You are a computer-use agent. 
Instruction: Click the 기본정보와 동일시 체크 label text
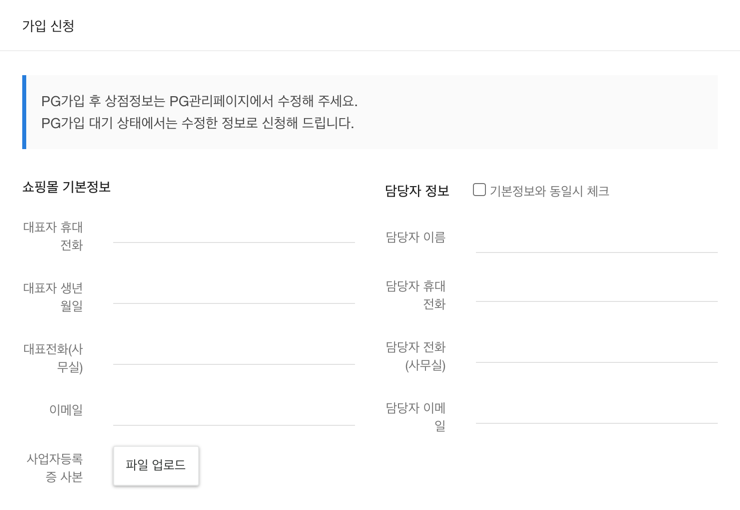(x=549, y=191)
